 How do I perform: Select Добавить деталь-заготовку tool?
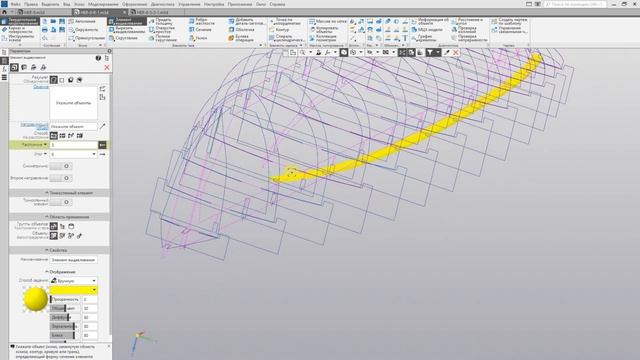(x=246, y=21)
